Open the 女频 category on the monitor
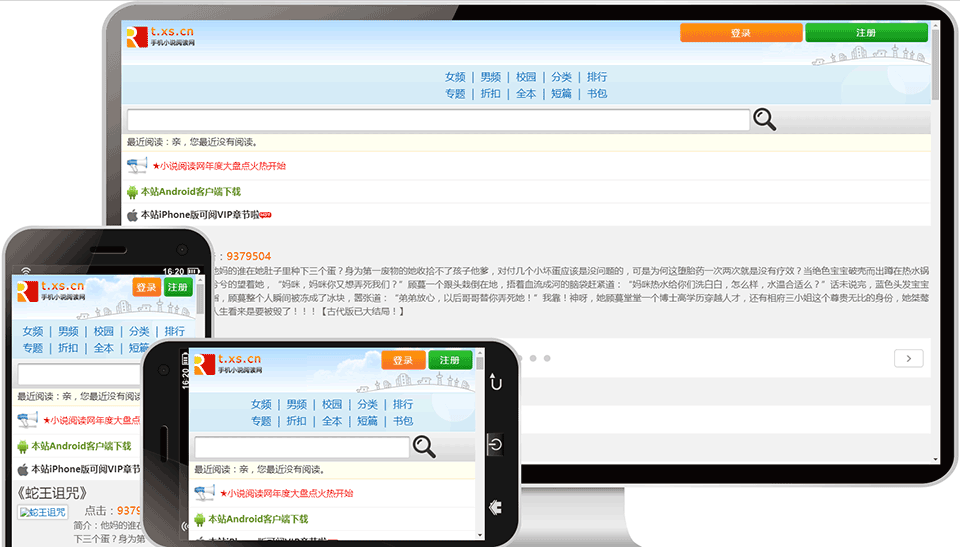 point(455,77)
